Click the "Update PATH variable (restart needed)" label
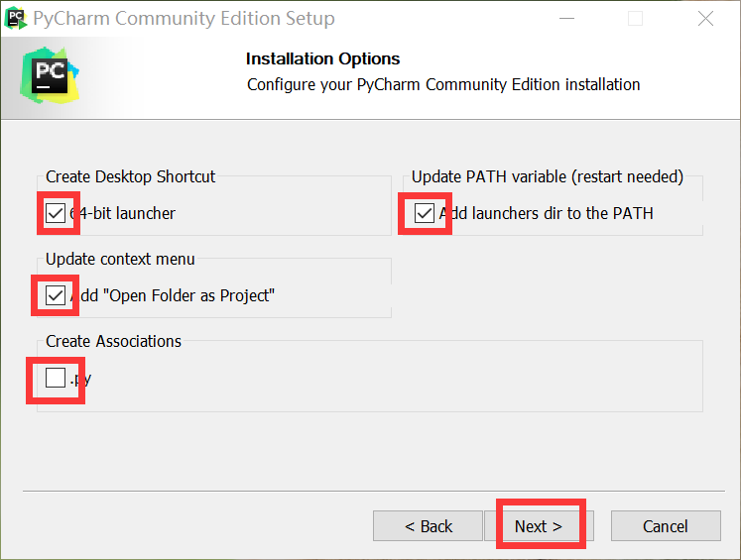This screenshot has height=560, width=741. [x=548, y=176]
